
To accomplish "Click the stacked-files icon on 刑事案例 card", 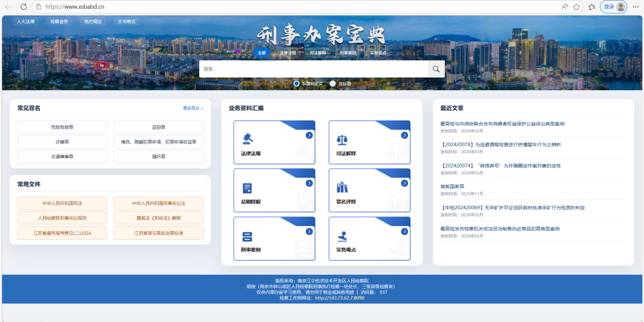I will [x=247, y=236].
